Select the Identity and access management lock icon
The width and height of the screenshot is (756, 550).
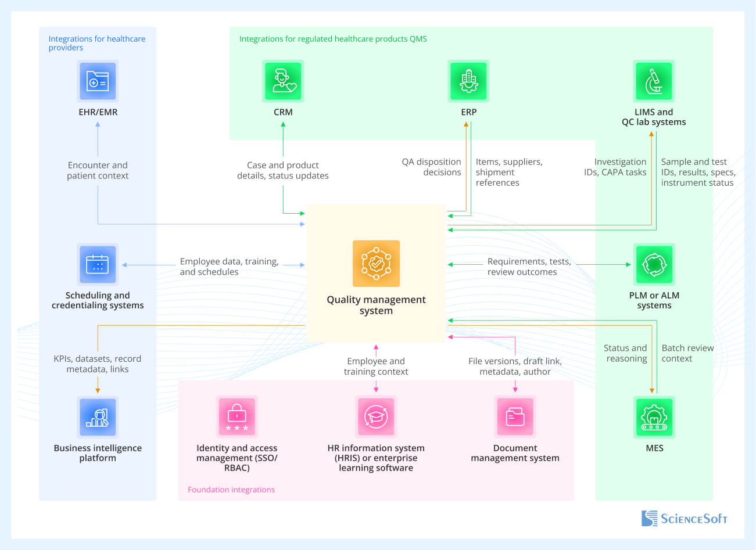coord(236,416)
